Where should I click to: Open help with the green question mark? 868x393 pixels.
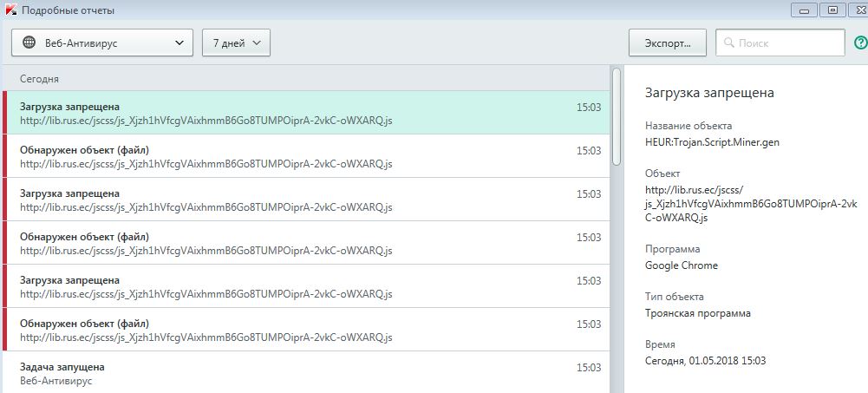point(859,43)
